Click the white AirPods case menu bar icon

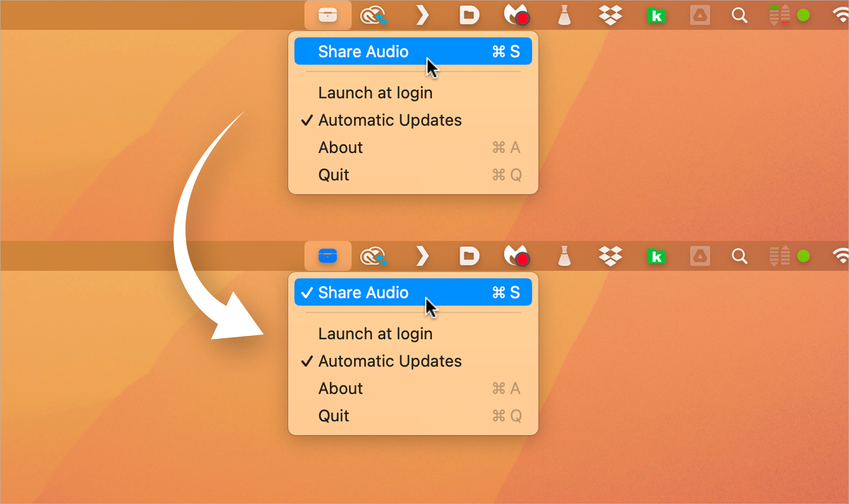[328, 15]
